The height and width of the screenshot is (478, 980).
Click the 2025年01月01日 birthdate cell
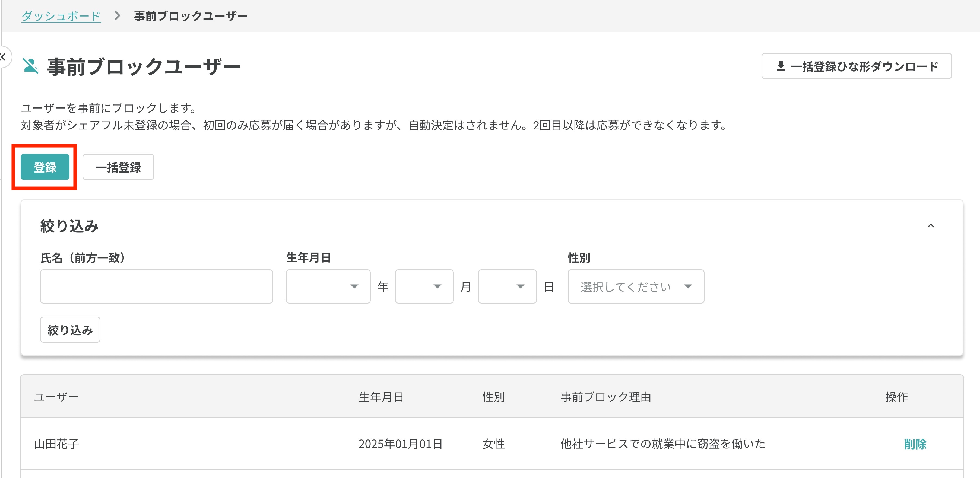400,444
